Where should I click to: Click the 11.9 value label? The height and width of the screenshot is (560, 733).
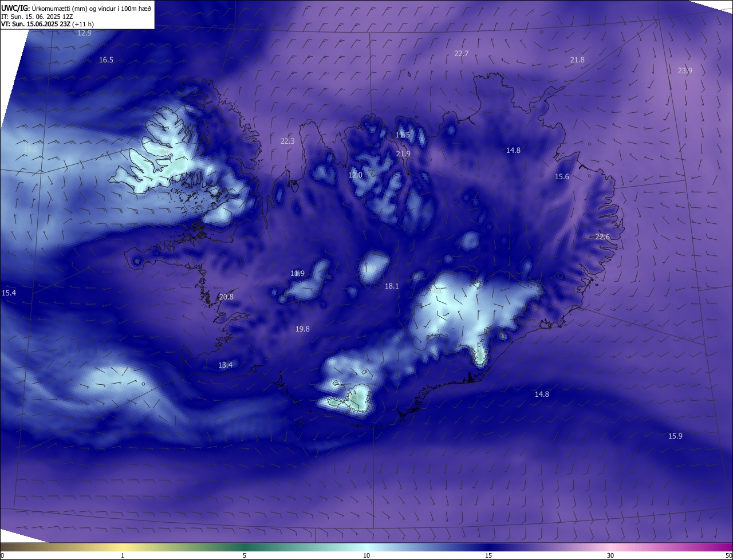tap(297, 273)
